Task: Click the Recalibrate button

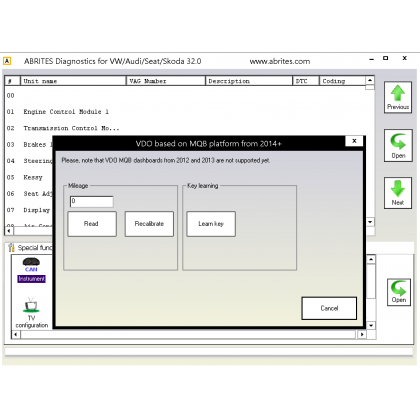Action: pos(149,224)
